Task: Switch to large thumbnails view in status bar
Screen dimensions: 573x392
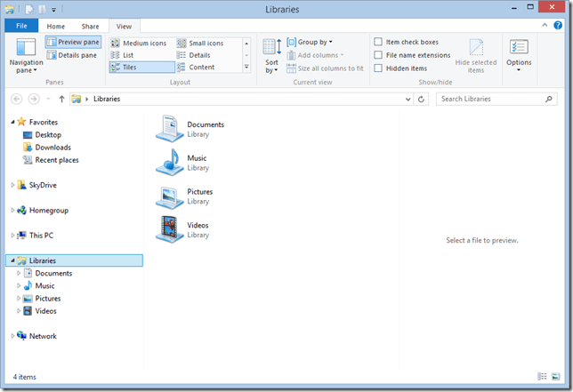Action: pos(555,376)
